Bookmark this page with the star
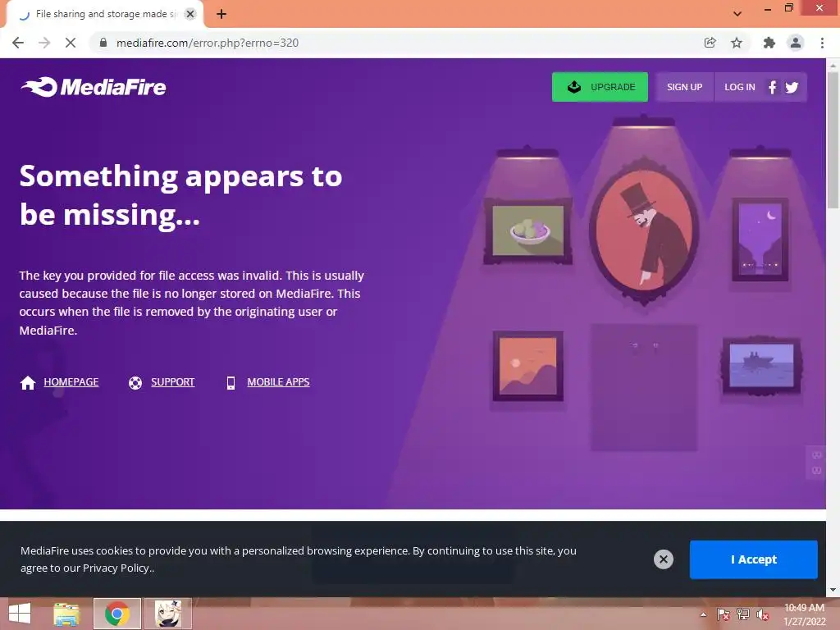 click(737, 43)
